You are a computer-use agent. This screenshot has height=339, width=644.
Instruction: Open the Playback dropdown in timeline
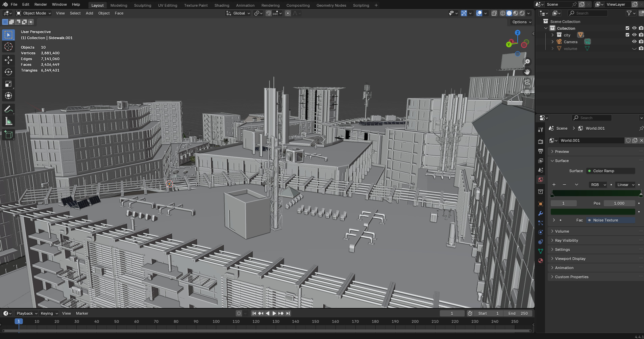coord(27,313)
